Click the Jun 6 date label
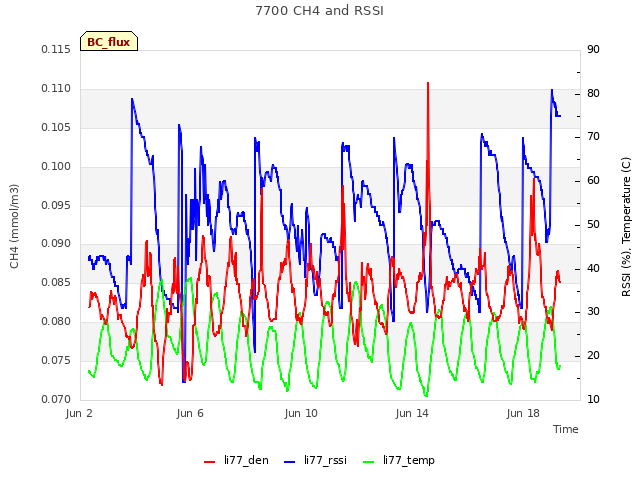This screenshot has width=640, height=480. [x=190, y=413]
